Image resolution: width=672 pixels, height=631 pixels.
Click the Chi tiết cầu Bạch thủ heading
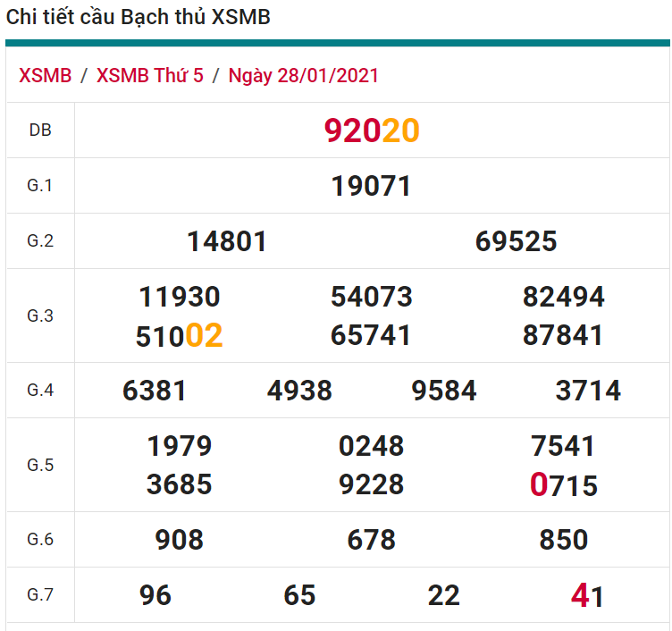139,17
